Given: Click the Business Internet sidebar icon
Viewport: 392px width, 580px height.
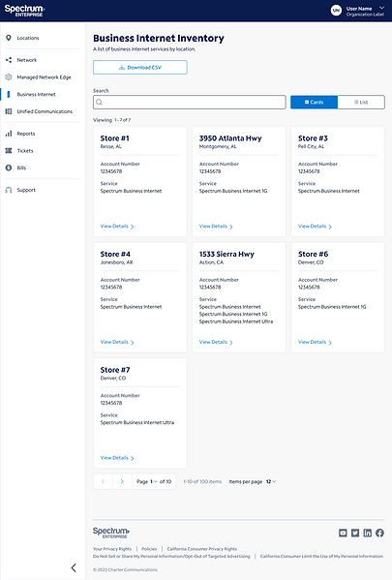Looking at the screenshot, I should (9, 94).
